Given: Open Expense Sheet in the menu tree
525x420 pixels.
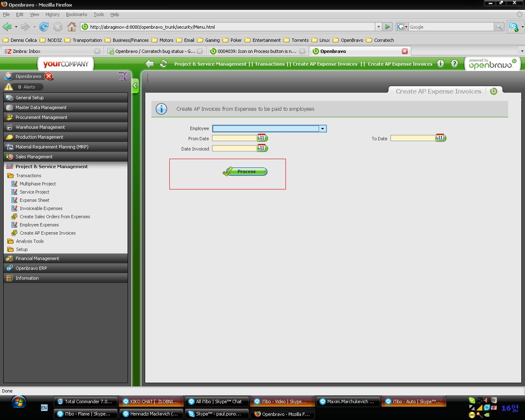Looking at the screenshot, I should point(34,200).
